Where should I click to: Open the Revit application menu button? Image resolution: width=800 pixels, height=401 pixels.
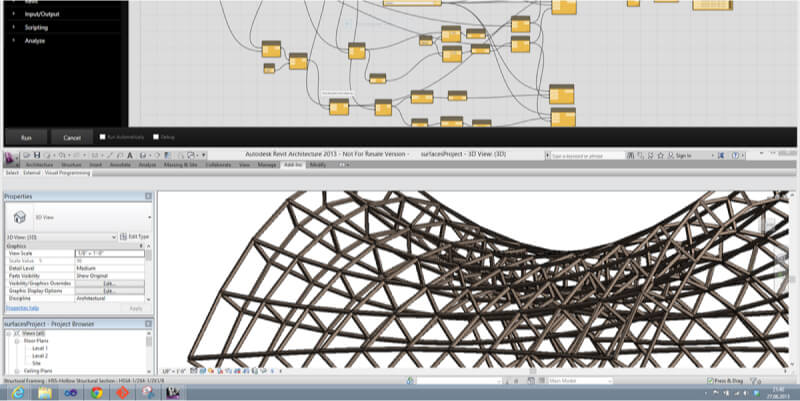tap(11, 159)
